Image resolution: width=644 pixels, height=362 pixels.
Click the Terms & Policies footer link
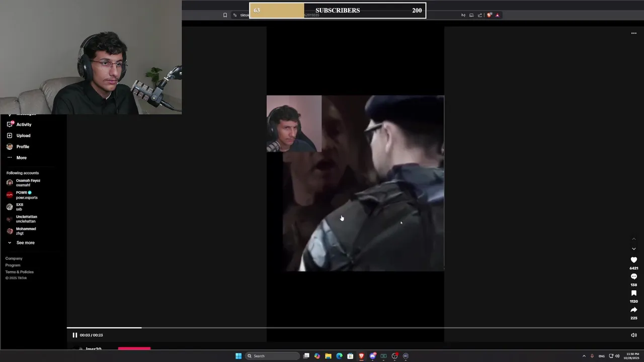(x=20, y=272)
